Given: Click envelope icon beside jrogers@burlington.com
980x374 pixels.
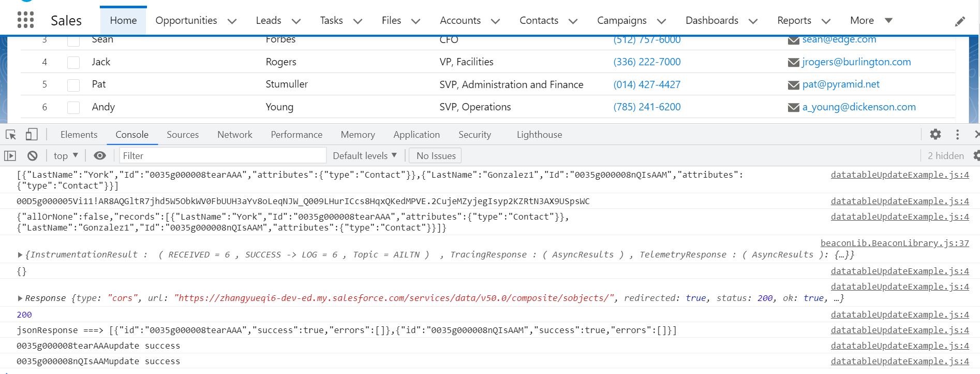Looking at the screenshot, I should (x=793, y=63).
